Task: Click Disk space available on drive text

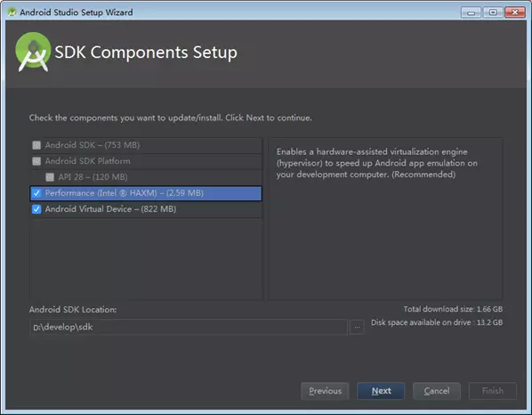Action: point(437,322)
